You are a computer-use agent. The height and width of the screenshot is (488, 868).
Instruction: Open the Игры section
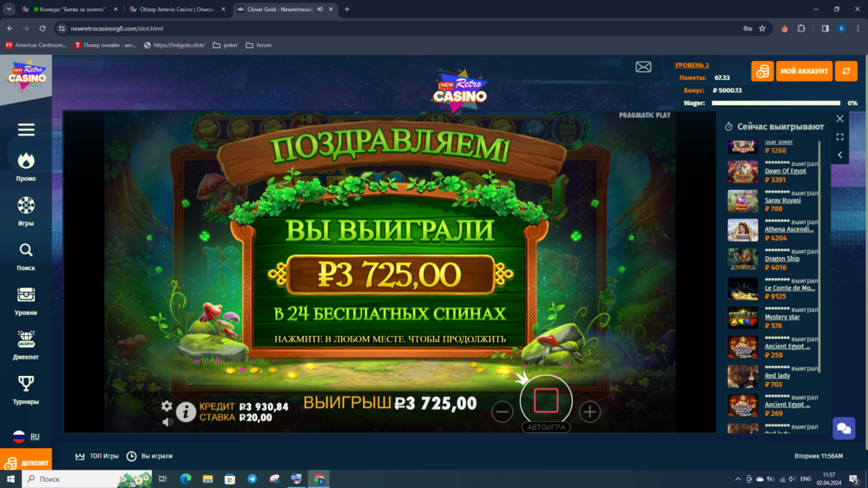[x=26, y=212]
